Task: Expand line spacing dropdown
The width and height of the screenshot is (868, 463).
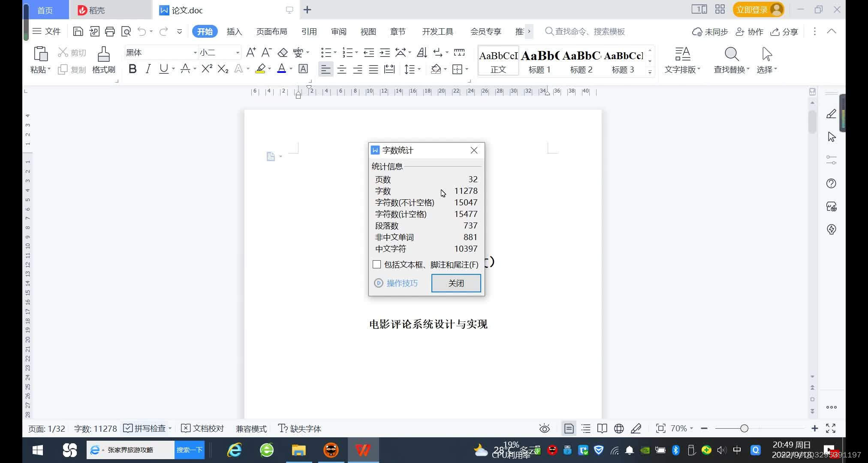Action: tap(419, 69)
